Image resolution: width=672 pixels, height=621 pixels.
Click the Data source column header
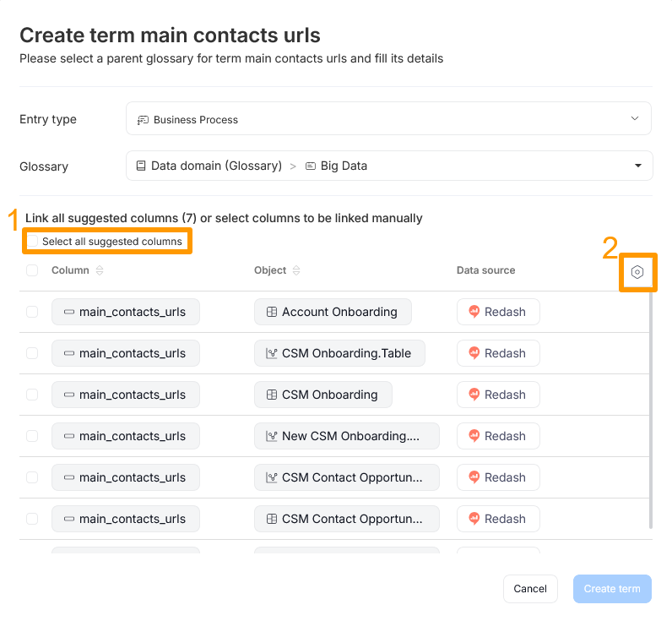tap(485, 270)
